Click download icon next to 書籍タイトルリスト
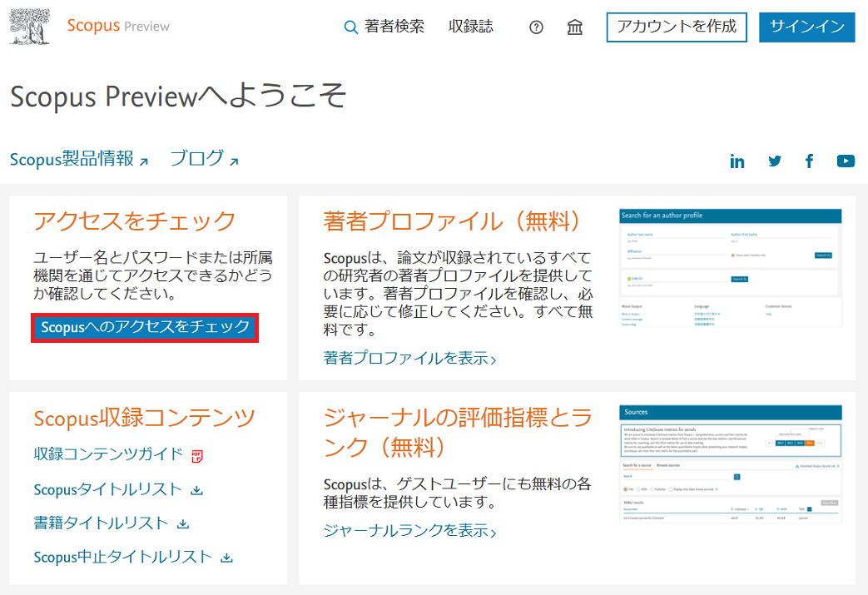868x595 pixels. (x=183, y=523)
